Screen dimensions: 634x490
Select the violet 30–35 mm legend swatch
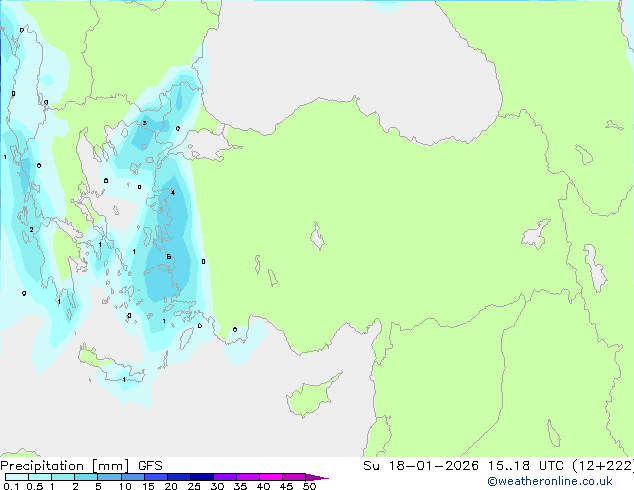click(x=225, y=477)
